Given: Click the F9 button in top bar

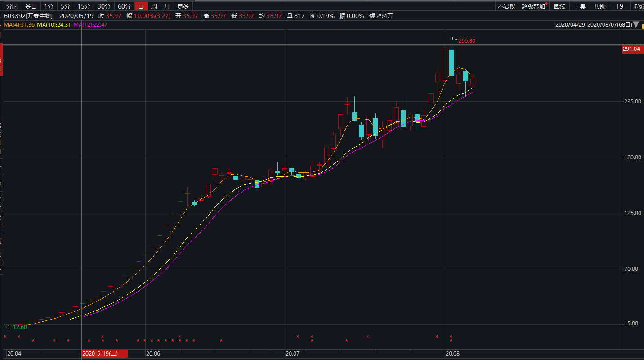Looking at the screenshot, I should pyautogui.click(x=620, y=6).
